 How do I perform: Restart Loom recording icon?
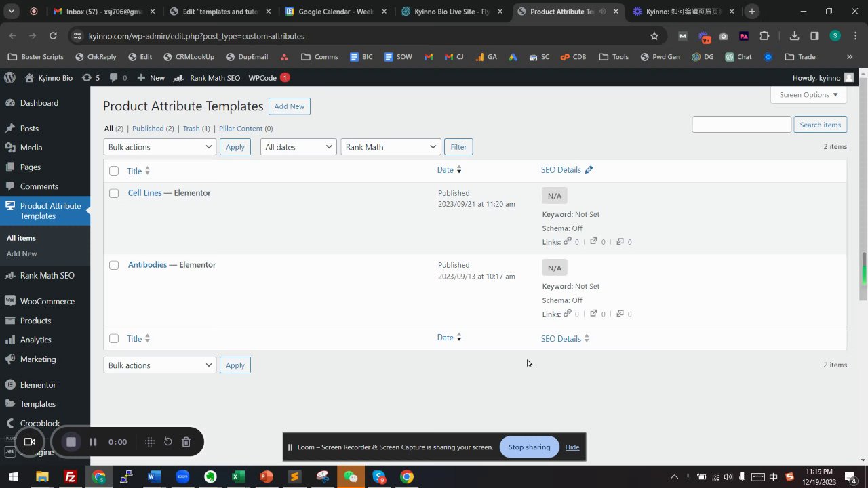point(168,442)
